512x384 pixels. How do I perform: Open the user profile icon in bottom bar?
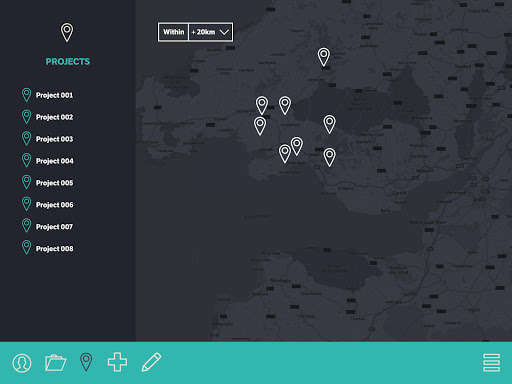tap(22, 363)
